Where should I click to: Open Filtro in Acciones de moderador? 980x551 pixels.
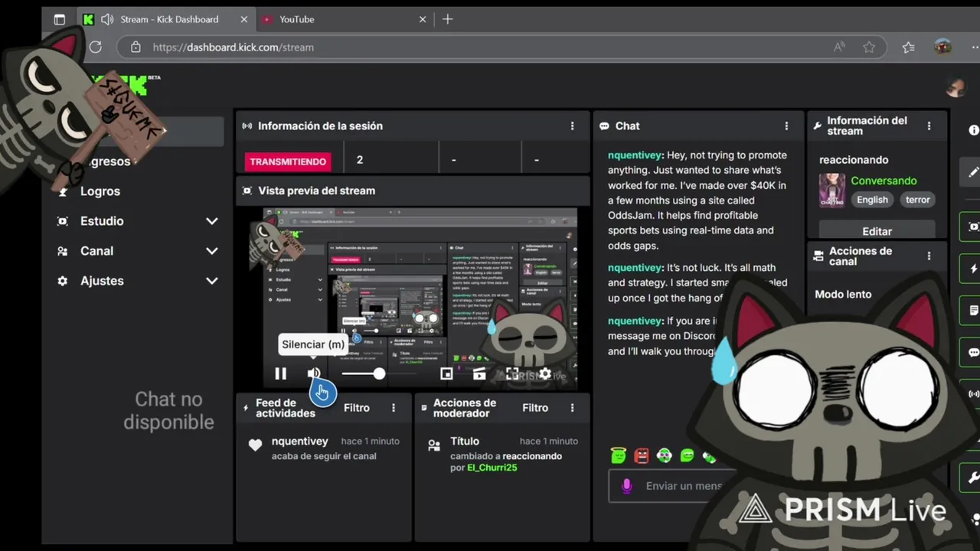535,408
